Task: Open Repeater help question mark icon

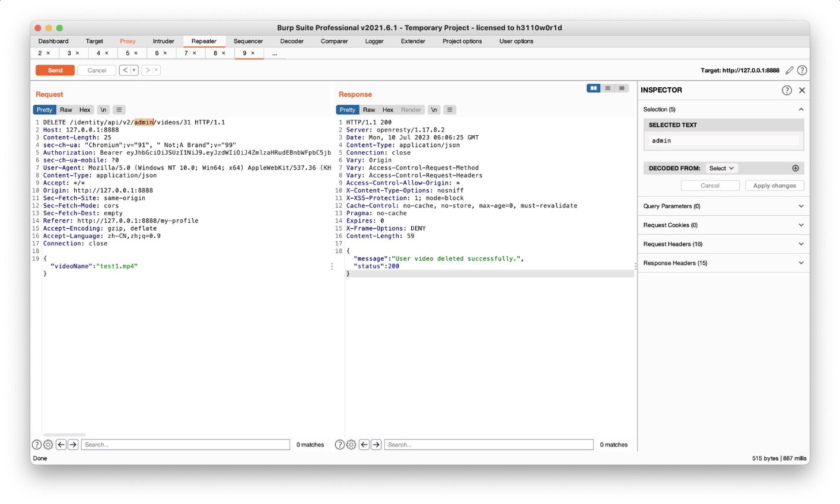Action: click(x=802, y=71)
